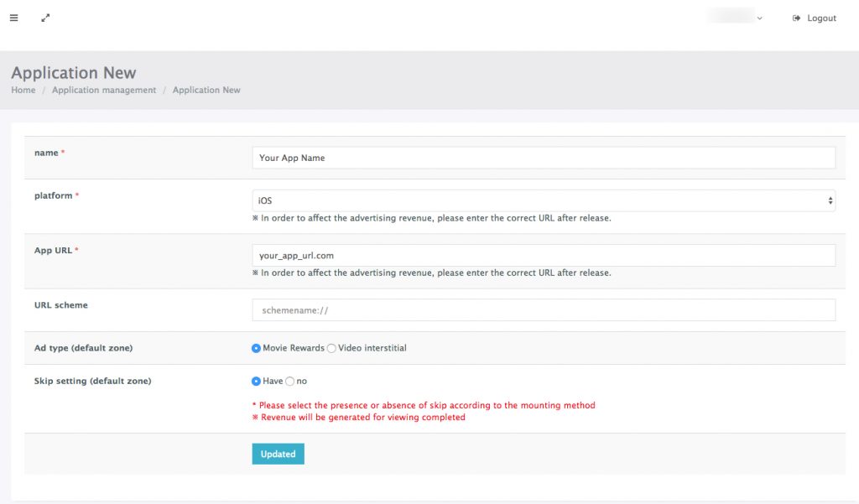Click the Ad type (default zone) label
This screenshot has width=859, height=504.
(83, 348)
